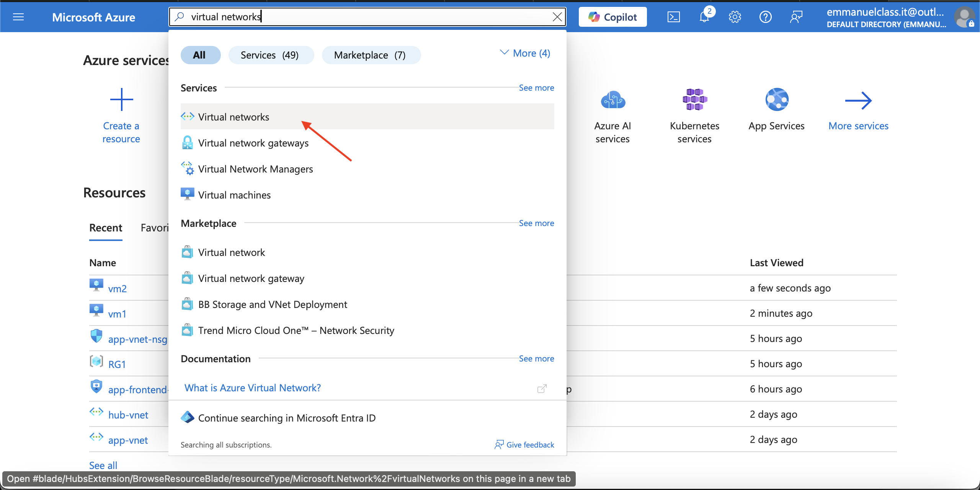
Task: Filter results by Marketplace (7)
Action: [x=371, y=55]
